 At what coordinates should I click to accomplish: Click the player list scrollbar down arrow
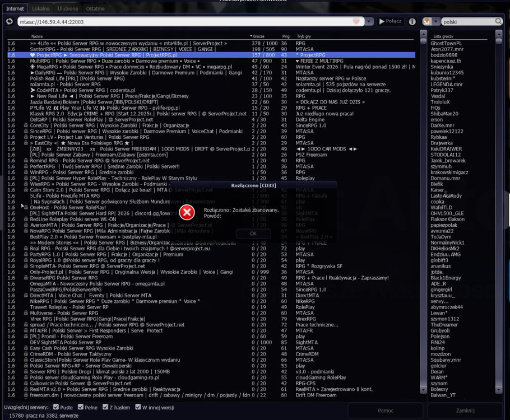click(499, 389)
